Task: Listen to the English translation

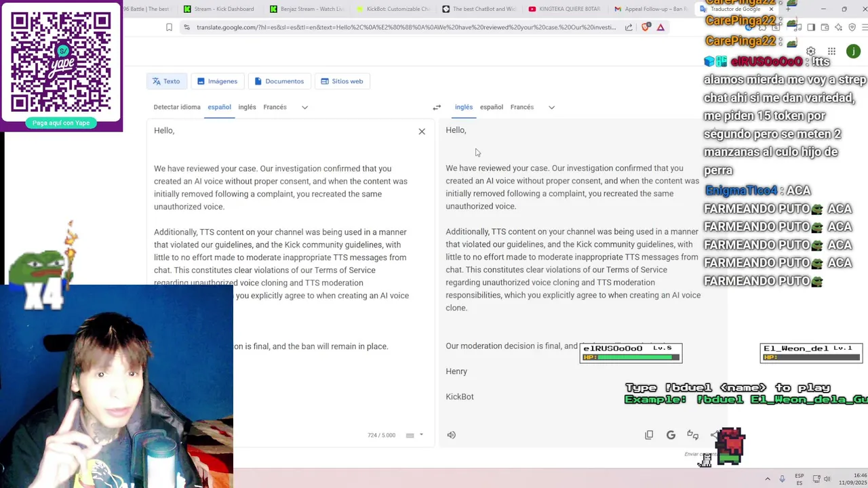Action: coord(452,435)
